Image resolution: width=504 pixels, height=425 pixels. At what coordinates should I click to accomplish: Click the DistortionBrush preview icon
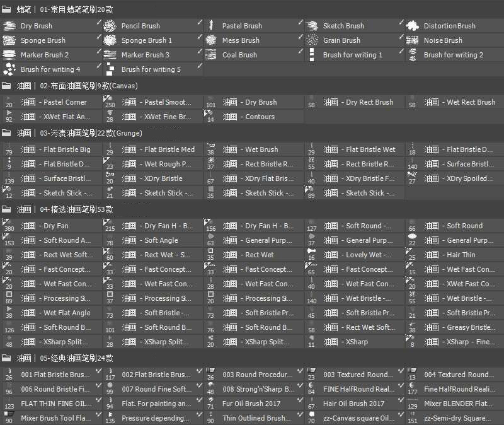[x=413, y=26]
